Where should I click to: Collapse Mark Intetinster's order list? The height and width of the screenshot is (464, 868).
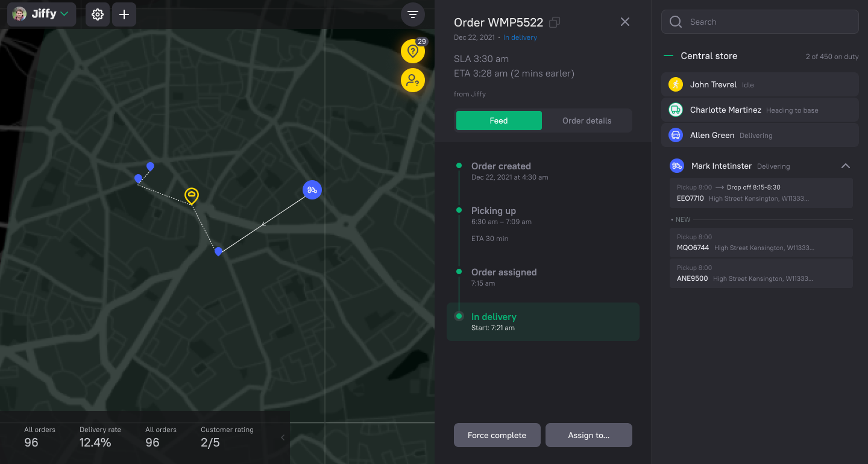click(845, 166)
